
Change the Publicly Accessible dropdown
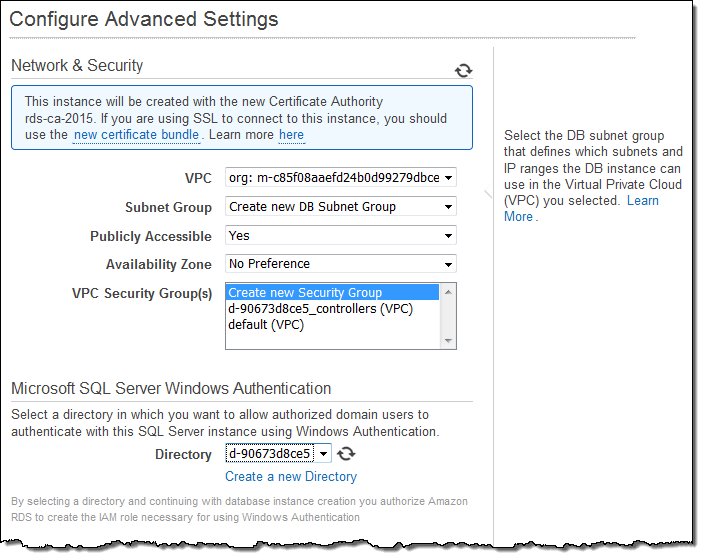tap(341, 235)
